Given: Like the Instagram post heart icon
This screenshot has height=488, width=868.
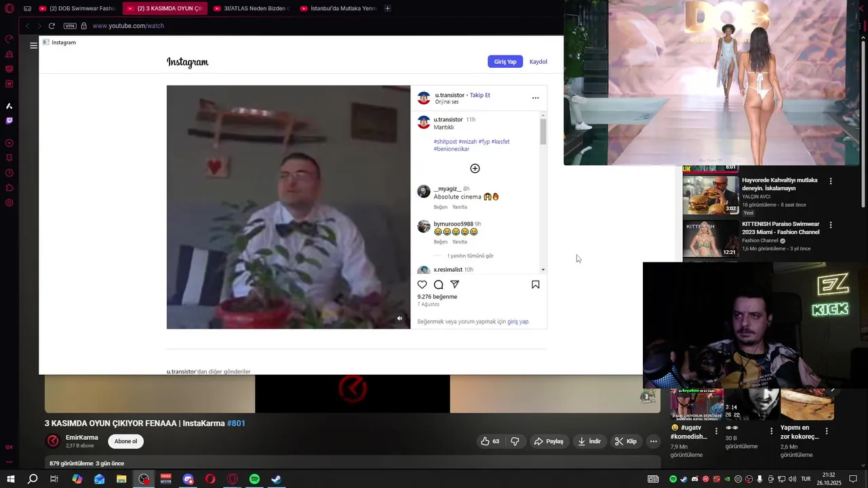Looking at the screenshot, I should point(422,285).
